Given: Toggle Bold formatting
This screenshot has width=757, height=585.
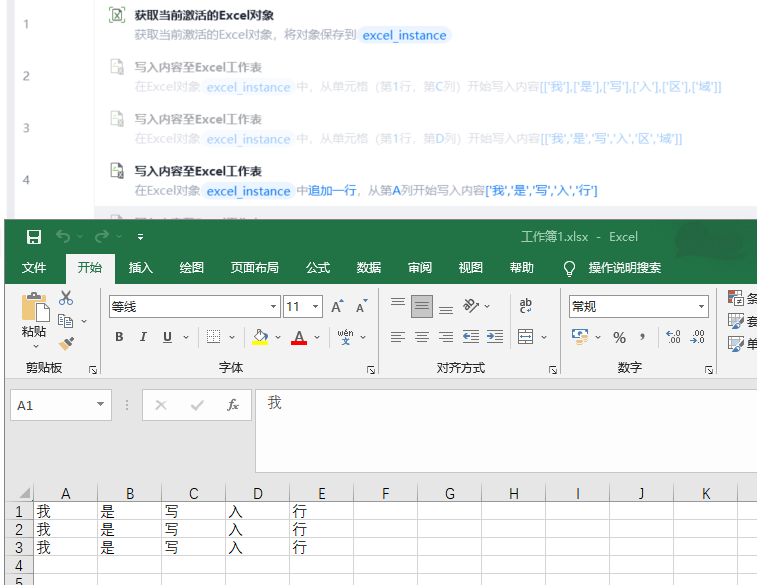Looking at the screenshot, I should tap(119, 337).
